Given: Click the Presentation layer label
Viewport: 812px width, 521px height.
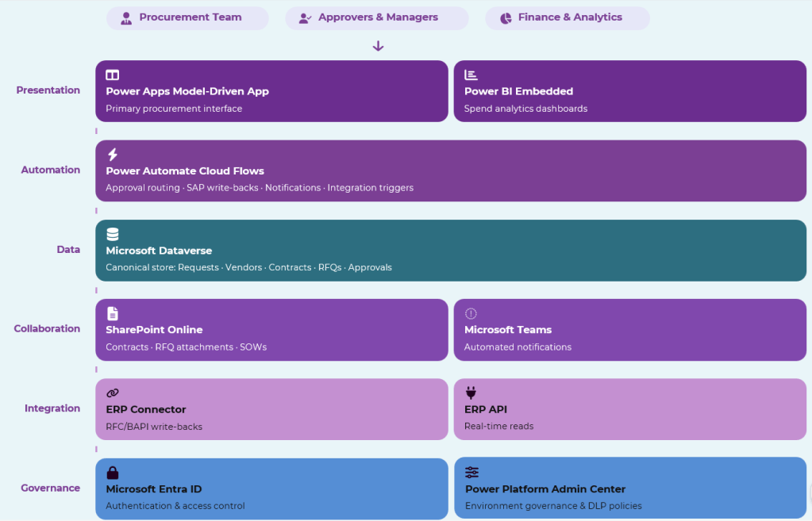Looking at the screenshot, I should [x=48, y=90].
